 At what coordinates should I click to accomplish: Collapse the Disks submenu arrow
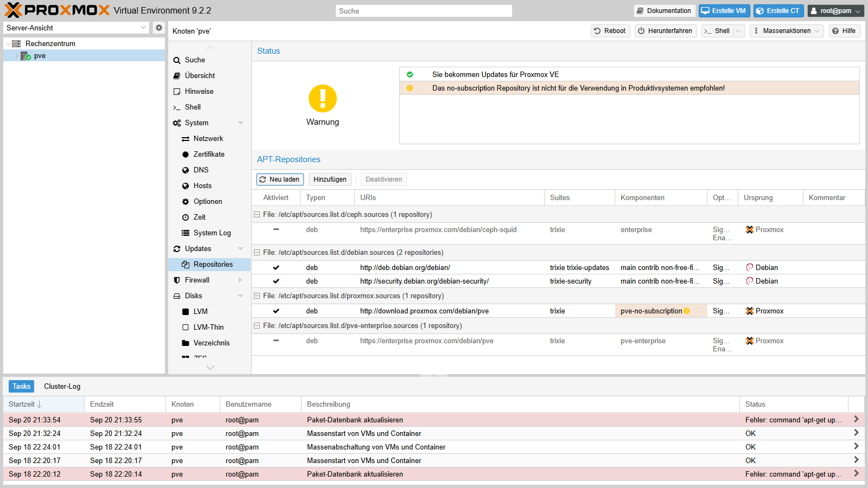pos(240,296)
